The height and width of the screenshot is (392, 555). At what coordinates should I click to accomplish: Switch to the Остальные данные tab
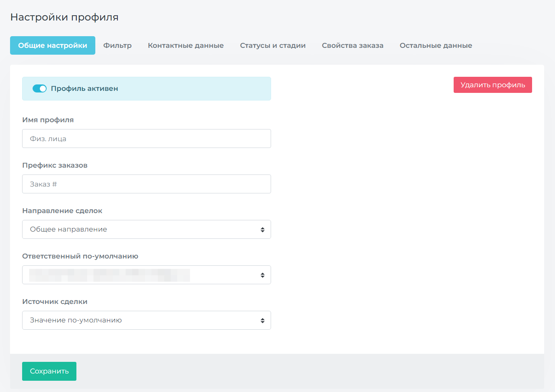coord(436,45)
